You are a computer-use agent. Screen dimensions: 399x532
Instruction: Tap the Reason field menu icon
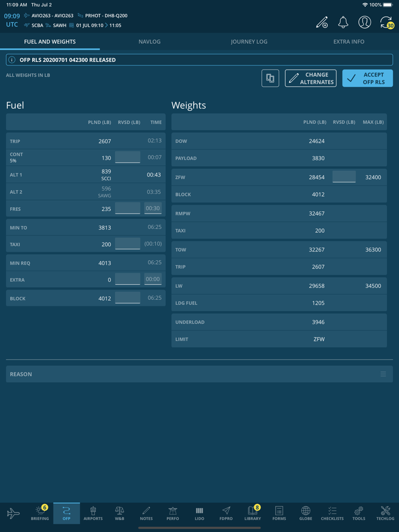[x=383, y=374]
